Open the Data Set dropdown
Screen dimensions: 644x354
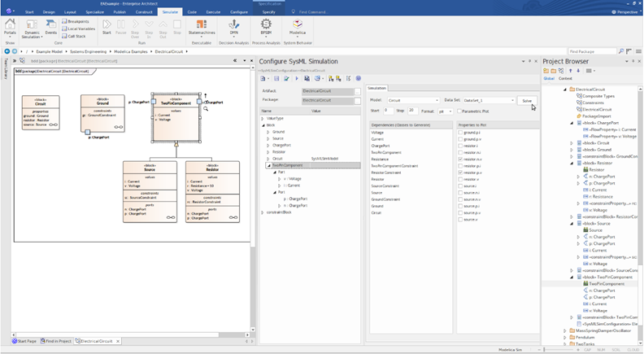[489, 100]
